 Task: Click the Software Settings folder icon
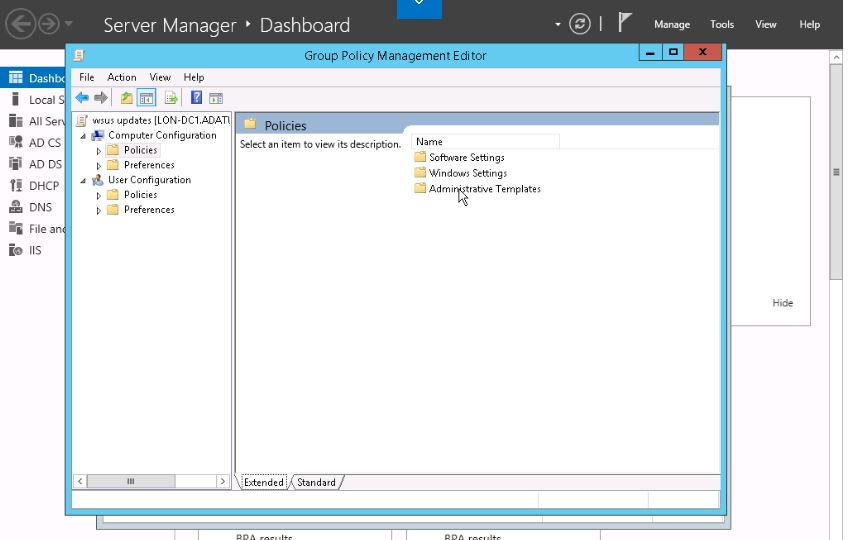(420, 157)
